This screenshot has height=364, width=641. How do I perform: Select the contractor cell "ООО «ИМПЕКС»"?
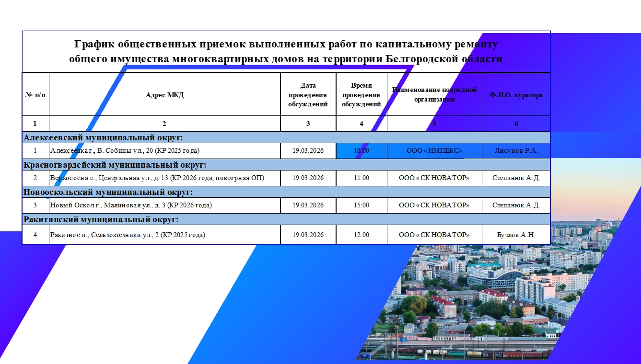click(x=434, y=150)
